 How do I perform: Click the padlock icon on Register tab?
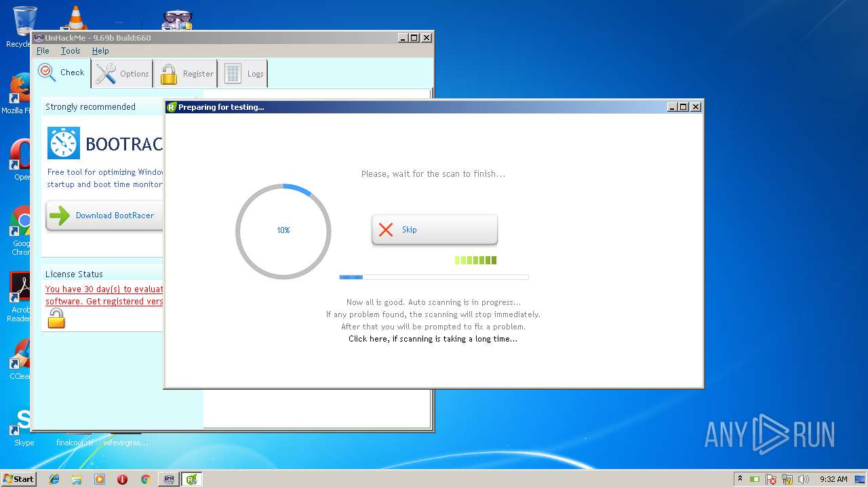click(168, 74)
